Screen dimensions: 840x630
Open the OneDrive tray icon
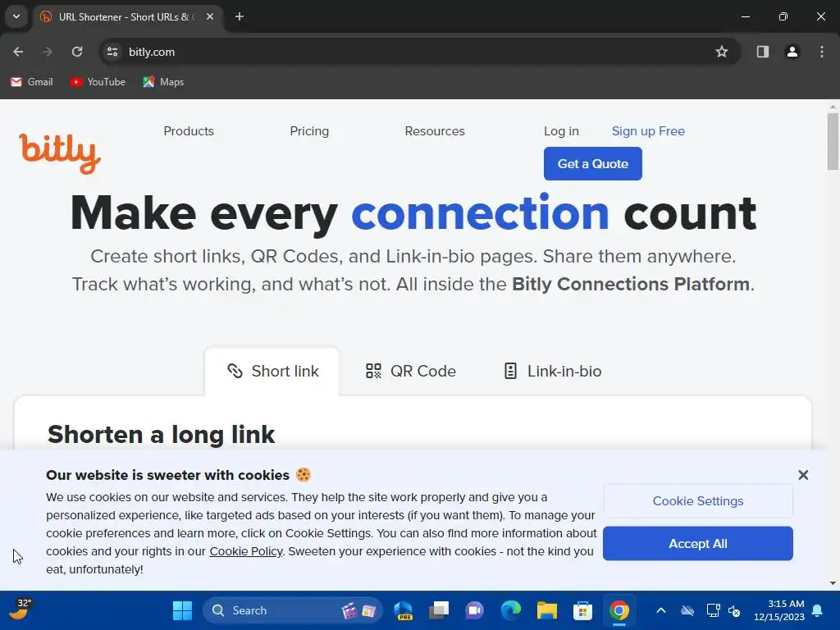click(687, 610)
